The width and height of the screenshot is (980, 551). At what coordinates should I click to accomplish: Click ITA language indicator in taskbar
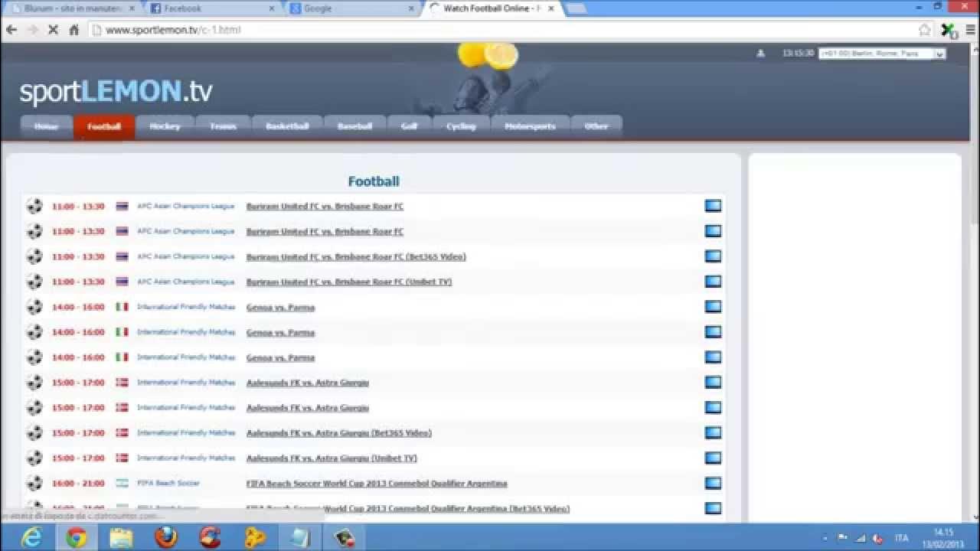click(x=902, y=538)
